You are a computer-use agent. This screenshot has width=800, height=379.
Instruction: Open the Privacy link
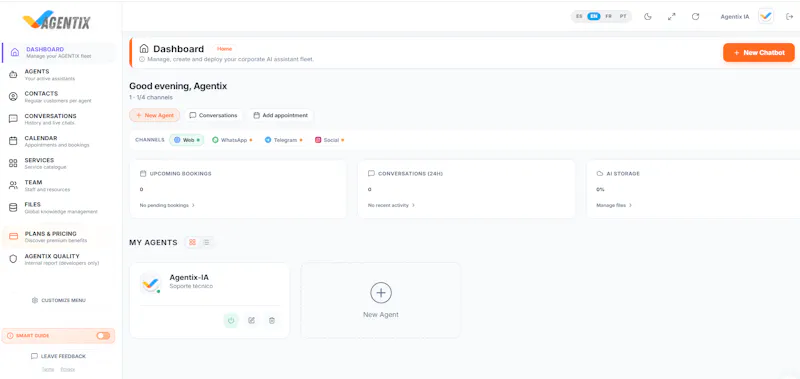(67, 369)
